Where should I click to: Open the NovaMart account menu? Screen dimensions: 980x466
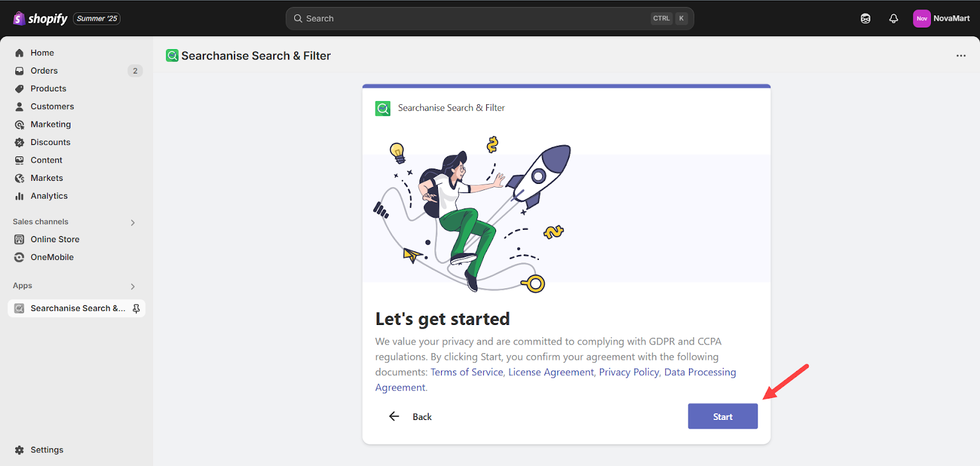pos(941,18)
